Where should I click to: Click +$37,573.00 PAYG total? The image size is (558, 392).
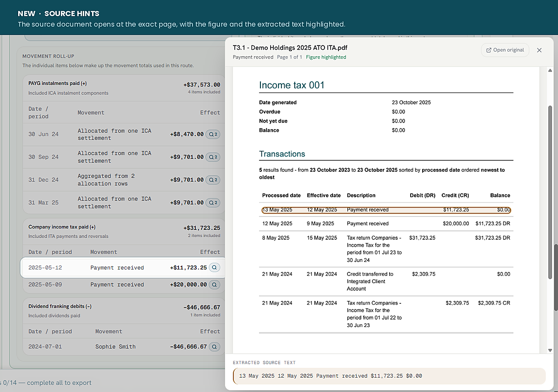[202, 85]
